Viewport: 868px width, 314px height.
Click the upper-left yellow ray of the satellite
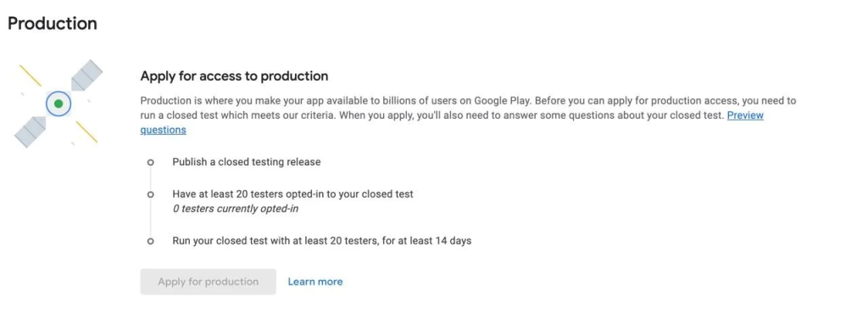tap(31, 76)
